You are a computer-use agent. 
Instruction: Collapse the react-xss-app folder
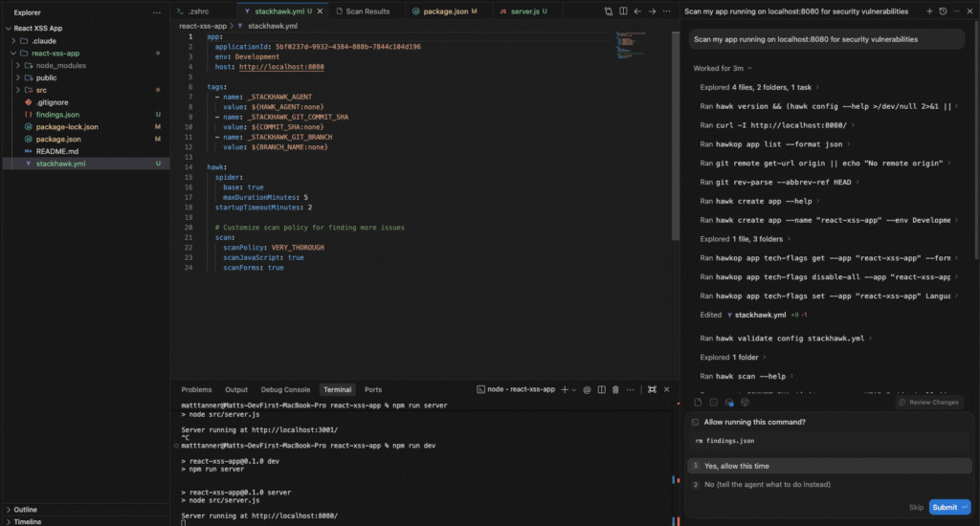[13, 54]
